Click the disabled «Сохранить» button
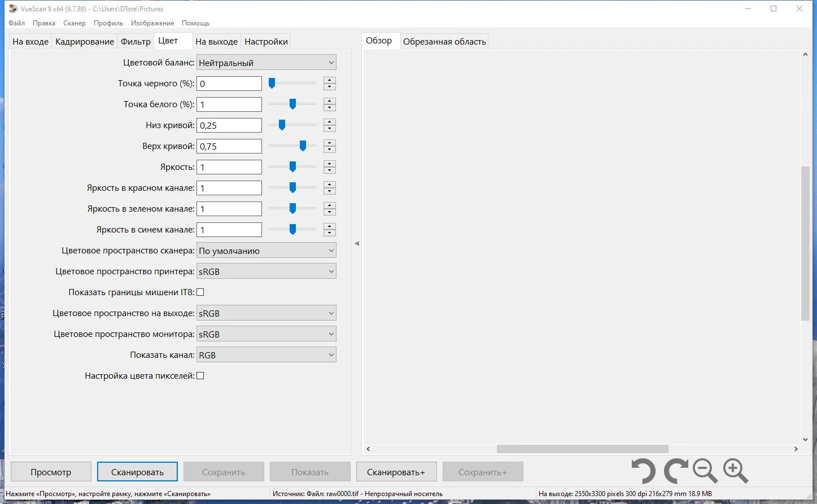This screenshot has height=504, width=817. (x=224, y=472)
